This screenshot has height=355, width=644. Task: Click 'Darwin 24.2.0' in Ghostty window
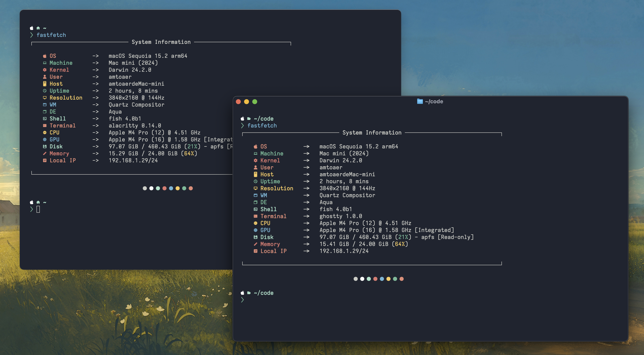pyautogui.click(x=341, y=161)
